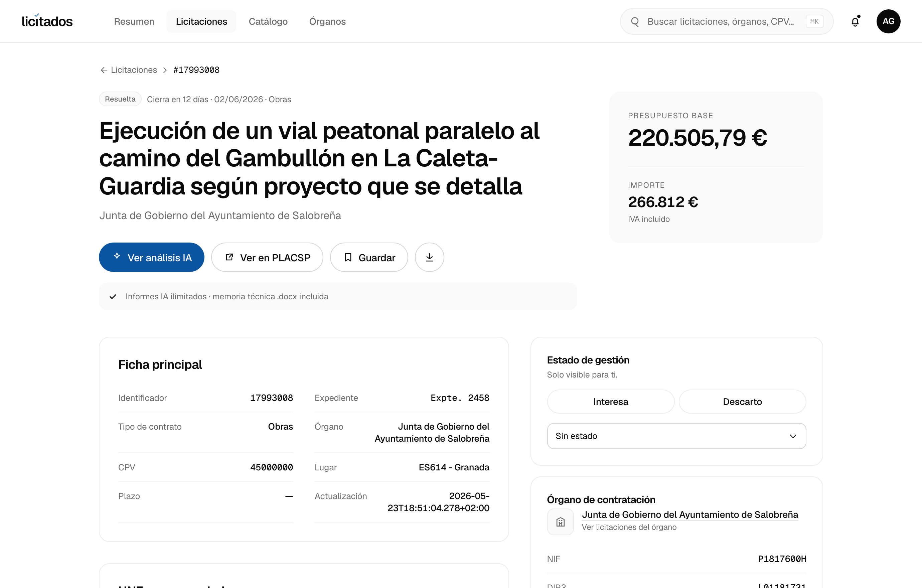922x588 pixels.
Task: Click the Lugar value ES614 - Granada
Action: click(x=454, y=467)
